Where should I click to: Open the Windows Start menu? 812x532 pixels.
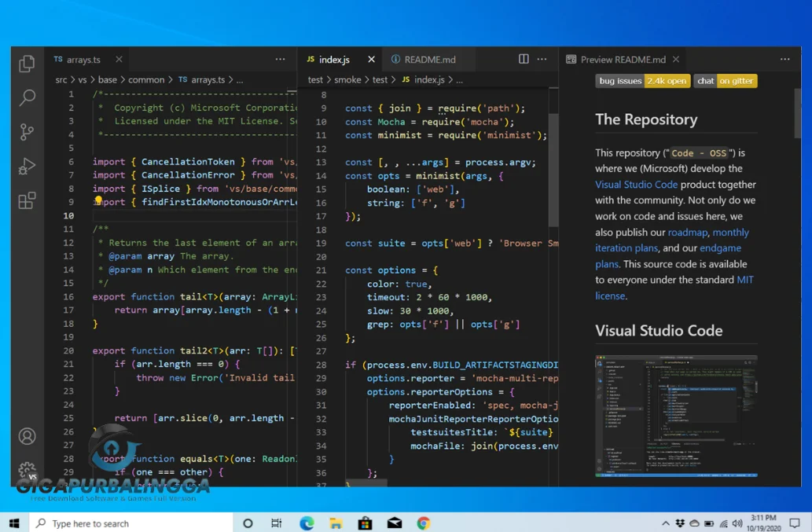tap(14, 523)
